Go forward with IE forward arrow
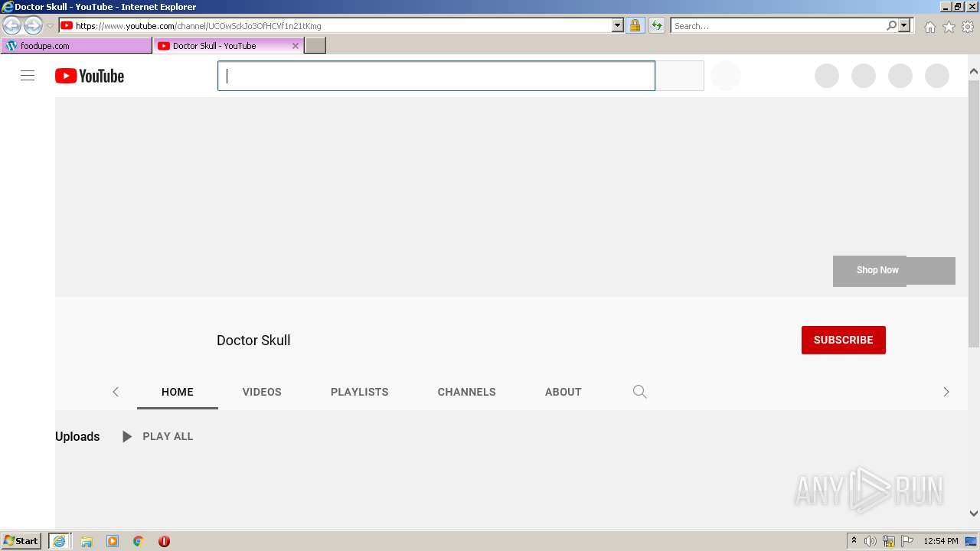Screen dimensions: 980x551 point(33,25)
